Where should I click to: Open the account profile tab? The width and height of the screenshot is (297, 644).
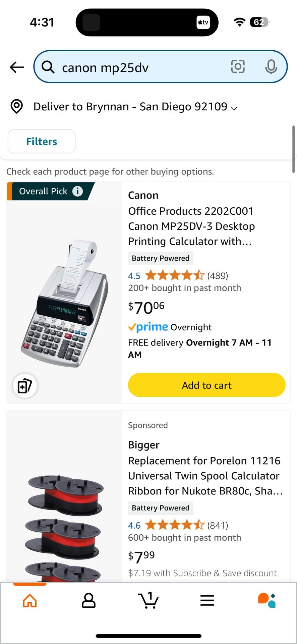[x=89, y=600]
